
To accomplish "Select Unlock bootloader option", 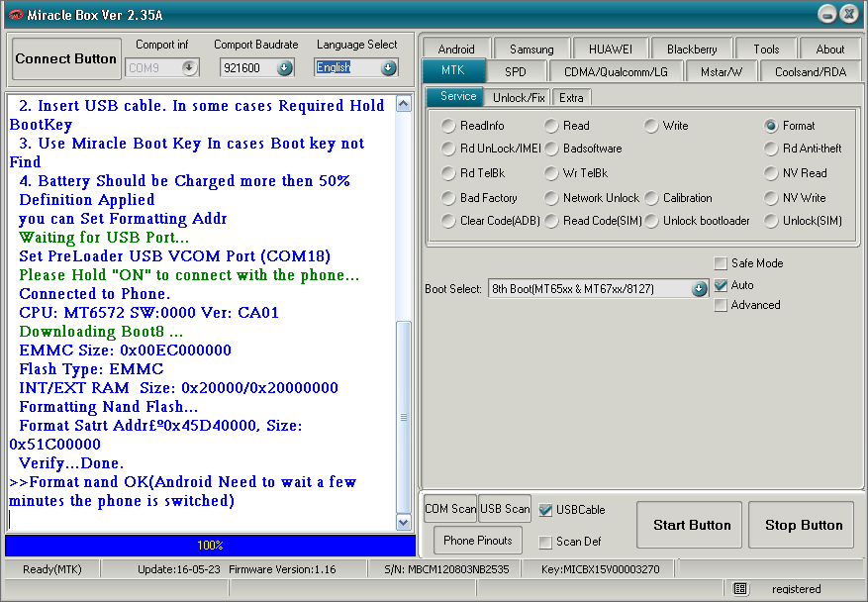I will (651, 221).
